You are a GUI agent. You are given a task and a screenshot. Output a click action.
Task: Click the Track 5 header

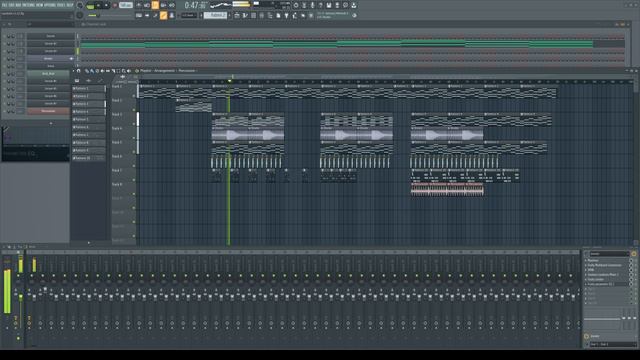tap(123, 146)
